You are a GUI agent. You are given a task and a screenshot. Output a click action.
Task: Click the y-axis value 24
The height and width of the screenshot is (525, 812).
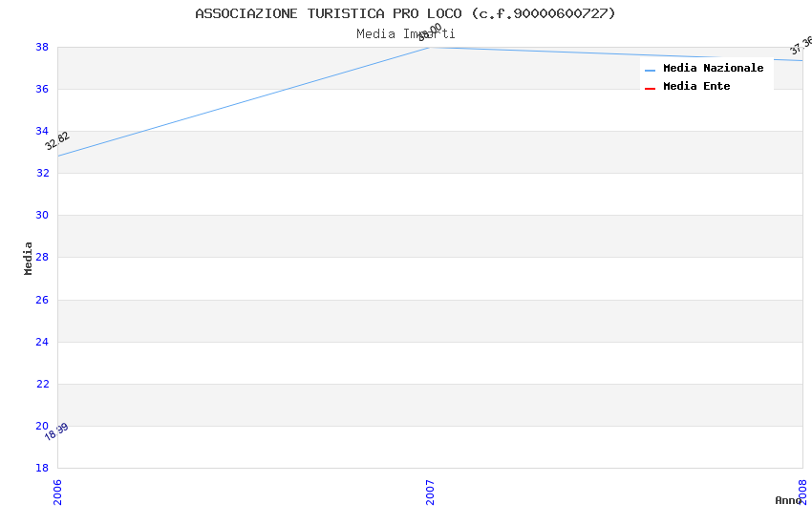[x=42, y=342]
